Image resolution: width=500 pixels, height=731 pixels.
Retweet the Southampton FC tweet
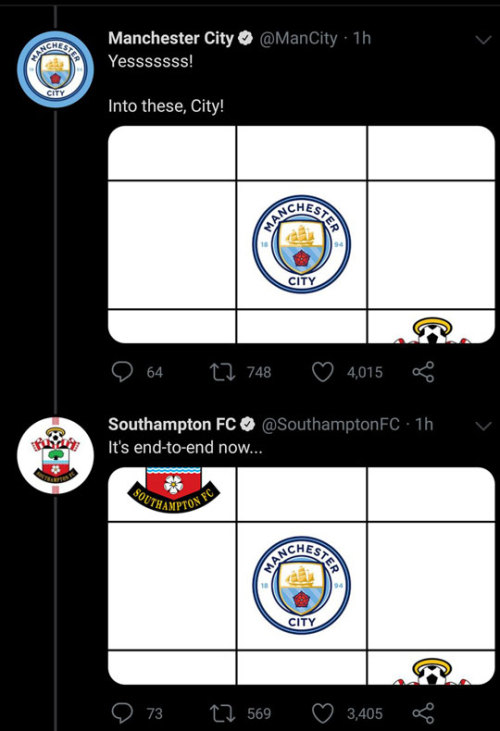pyautogui.click(x=222, y=713)
